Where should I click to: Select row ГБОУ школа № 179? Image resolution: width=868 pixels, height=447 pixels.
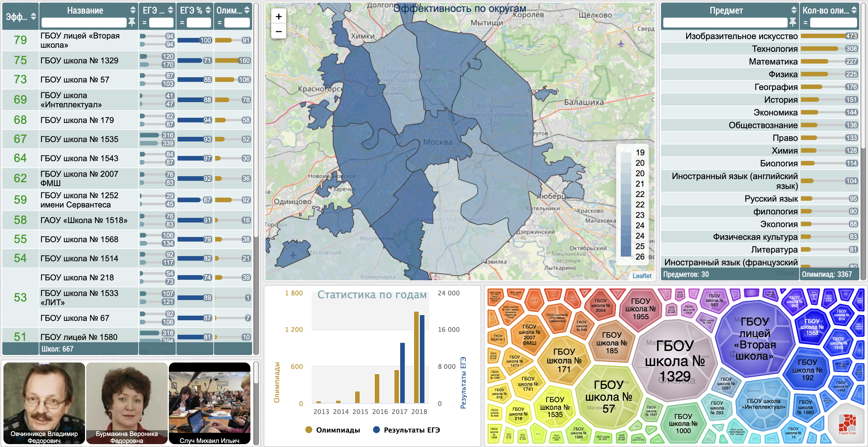[x=128, y=120]
